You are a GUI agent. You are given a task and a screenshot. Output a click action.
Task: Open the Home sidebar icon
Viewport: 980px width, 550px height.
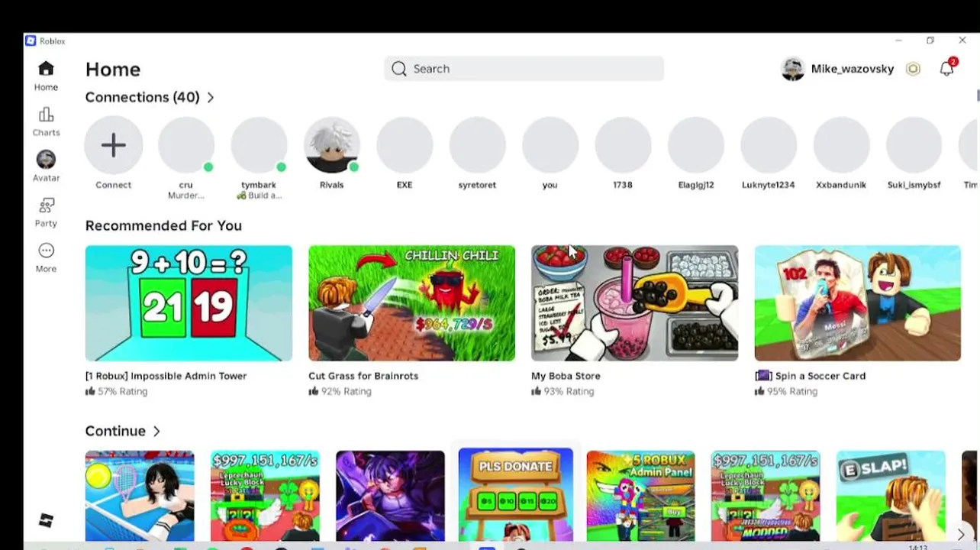click(46, 69)
